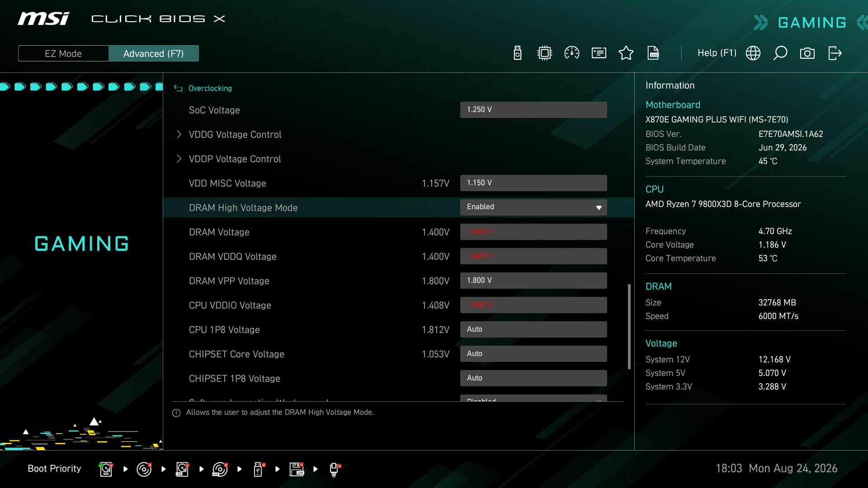Click the CHIPSET Core Voltage label

[236, 354]
